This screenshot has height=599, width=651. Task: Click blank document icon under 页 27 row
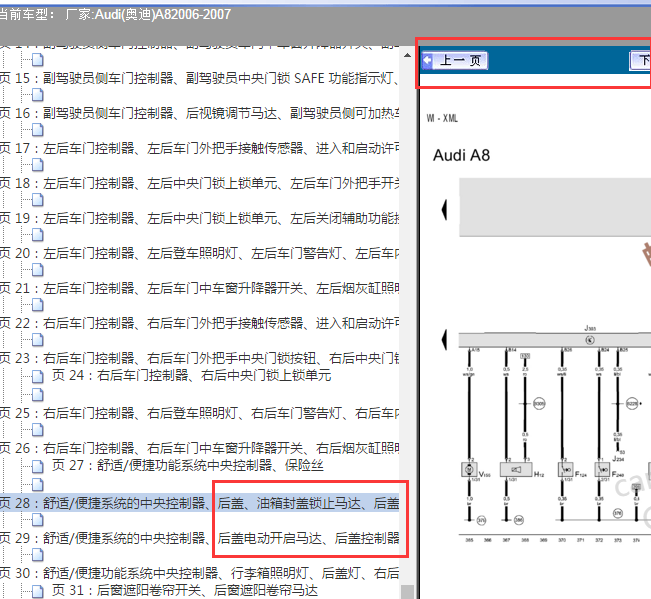pyautogui.click(x=38, y=485)
